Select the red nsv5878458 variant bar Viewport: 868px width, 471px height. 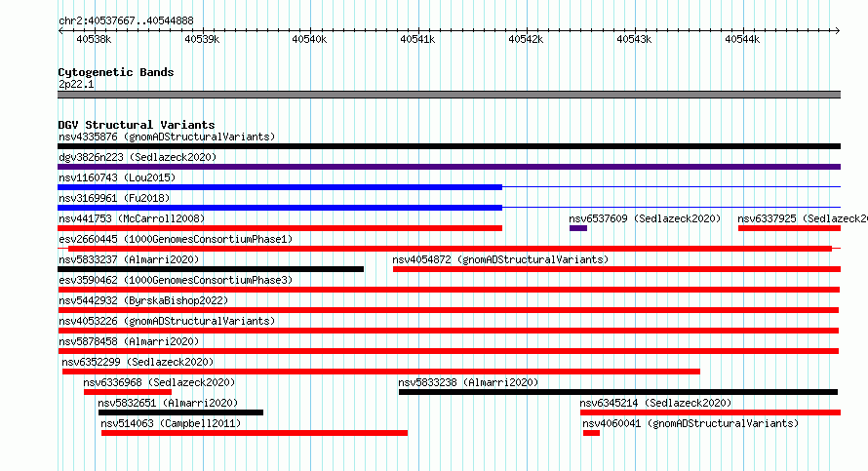tap(448, 351)
